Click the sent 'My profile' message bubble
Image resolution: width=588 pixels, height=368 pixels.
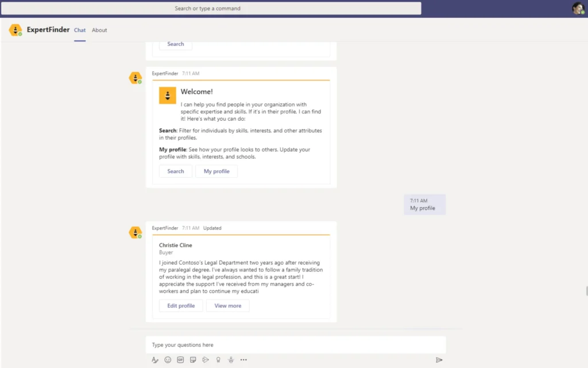coord(424,205)
